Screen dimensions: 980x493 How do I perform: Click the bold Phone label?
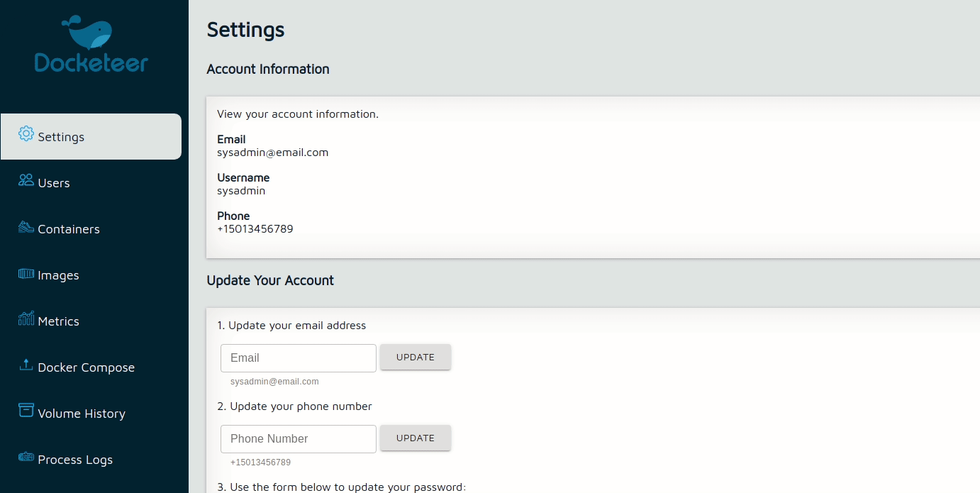233,216
